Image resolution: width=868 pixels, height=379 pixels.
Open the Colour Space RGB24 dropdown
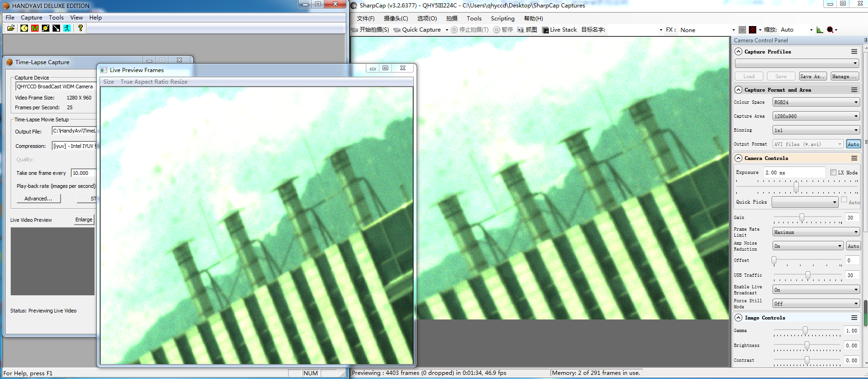[x=816, y=102]
